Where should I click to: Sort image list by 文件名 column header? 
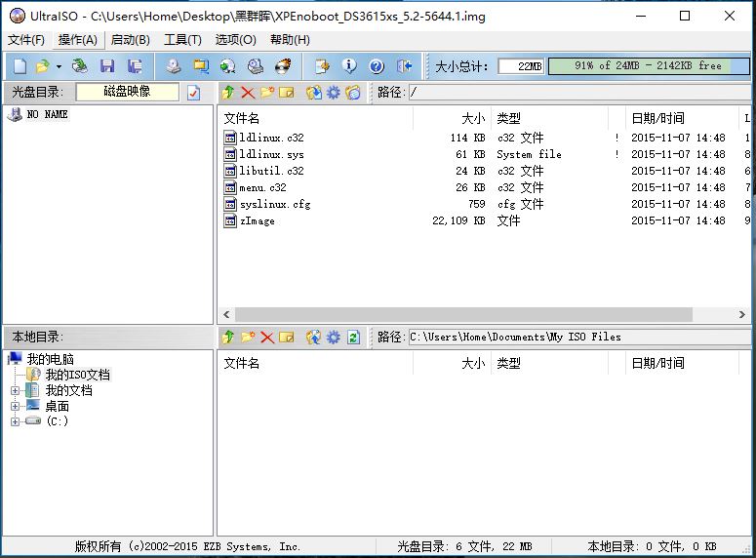pos(316,118)
